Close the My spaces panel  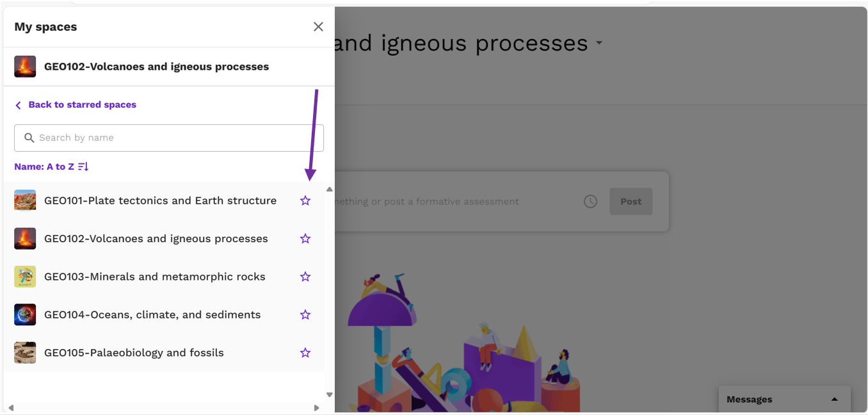tap(318, 27)
